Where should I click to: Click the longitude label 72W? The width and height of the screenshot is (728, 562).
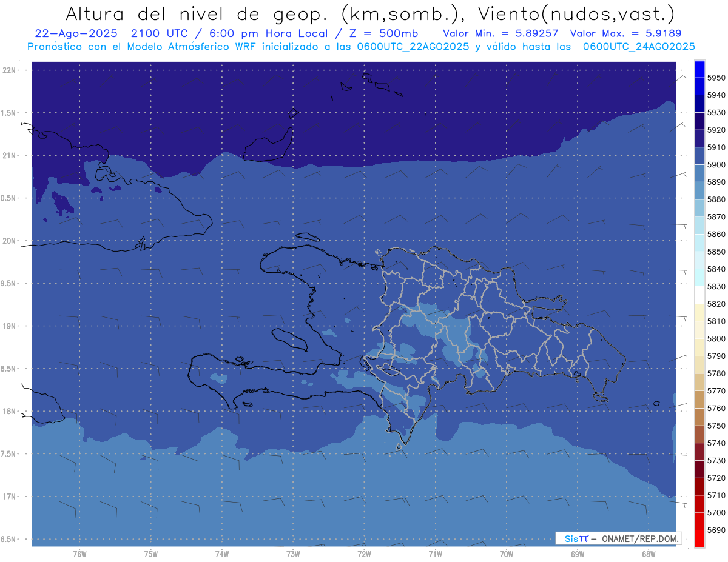coord(364,554)
